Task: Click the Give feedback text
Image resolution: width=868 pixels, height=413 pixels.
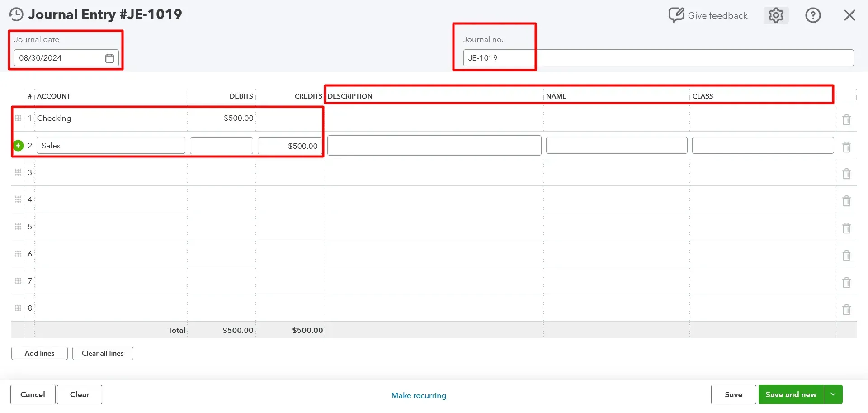Action: pyautogui.click(x=718, y=15)
